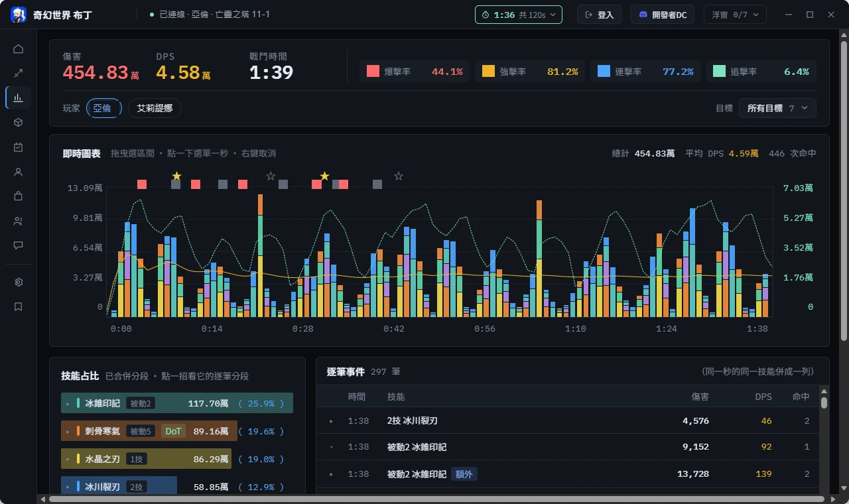The width and height of the screenshot is (849, 504).
Task: Click the green 追擊率 color swatch
Action: click(x=719, y=72)
